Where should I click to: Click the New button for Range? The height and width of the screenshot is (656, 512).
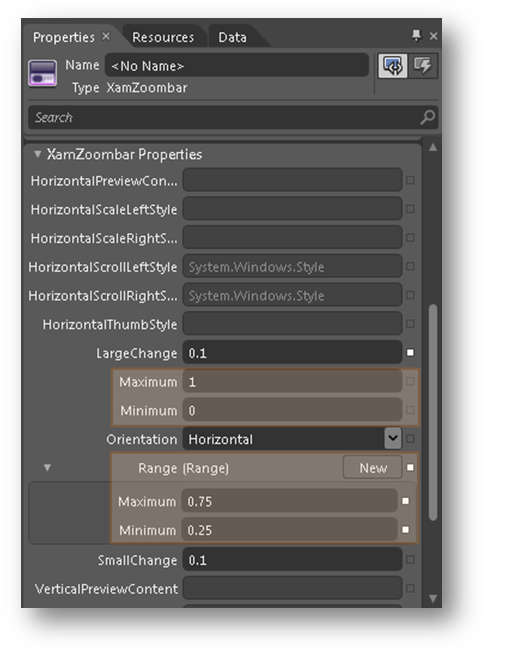[x=373, y=467]
